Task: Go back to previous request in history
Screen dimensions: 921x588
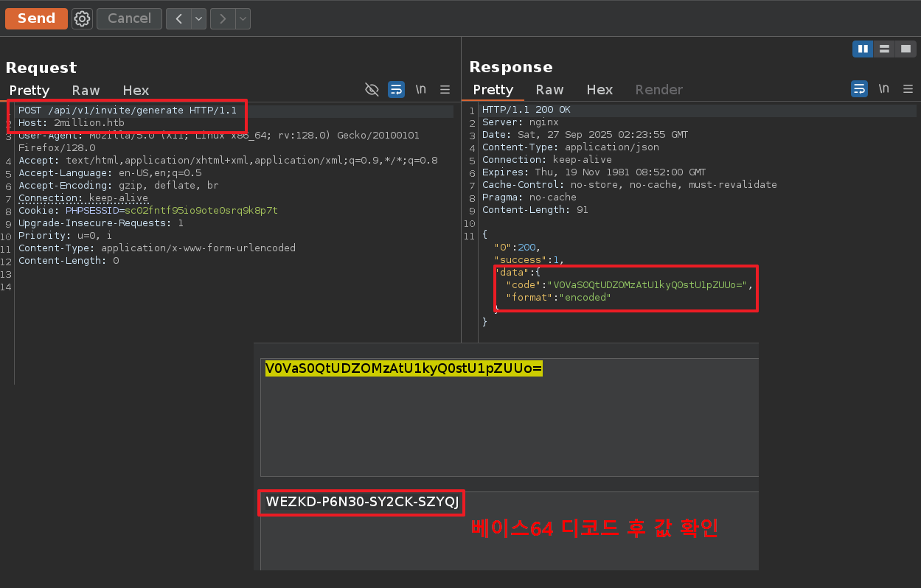Action: (178, 18)
